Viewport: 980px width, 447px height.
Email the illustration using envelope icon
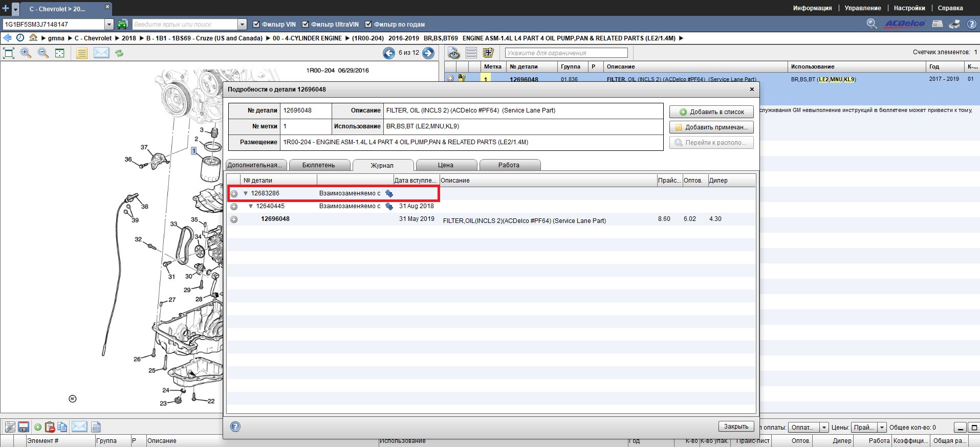(101, 53)
